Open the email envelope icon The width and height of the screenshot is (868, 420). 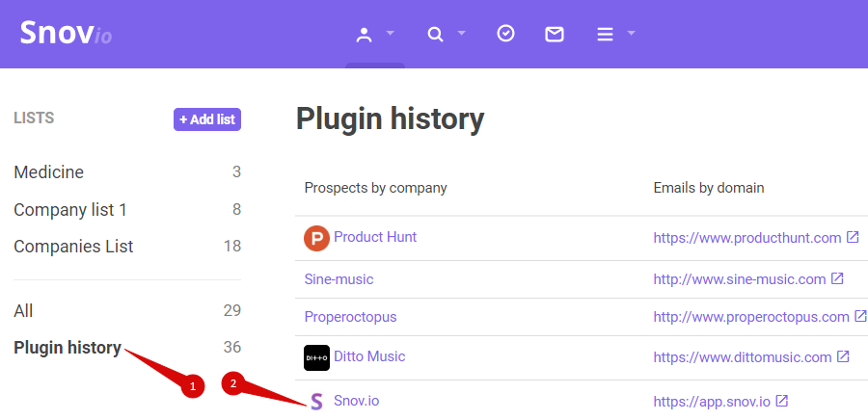(555, 35)
